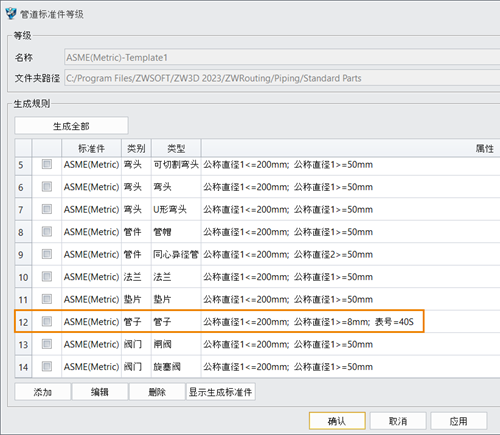500x435 pixels.
Task: Sort by the 标准件 column header
Action: click(91, 148)
